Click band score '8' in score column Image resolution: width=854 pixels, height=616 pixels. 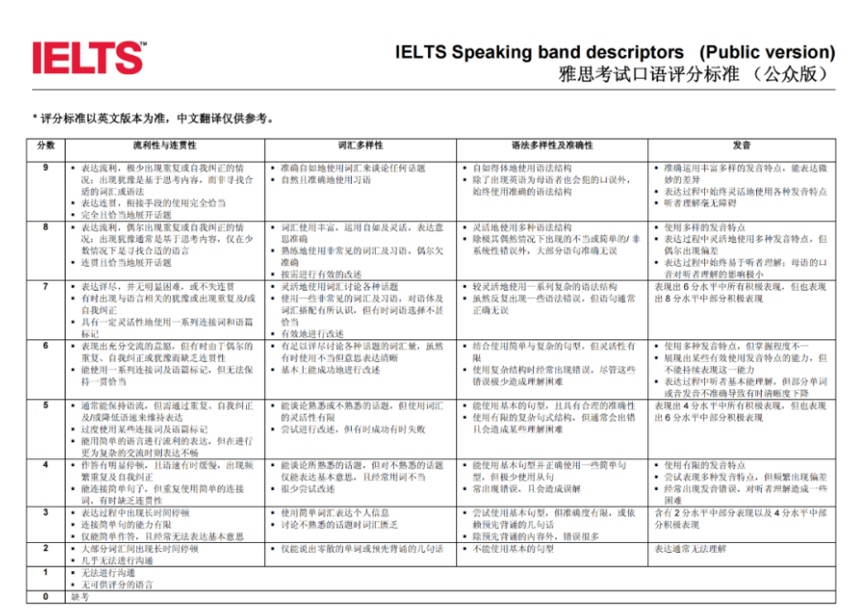(x=46, y=227)
